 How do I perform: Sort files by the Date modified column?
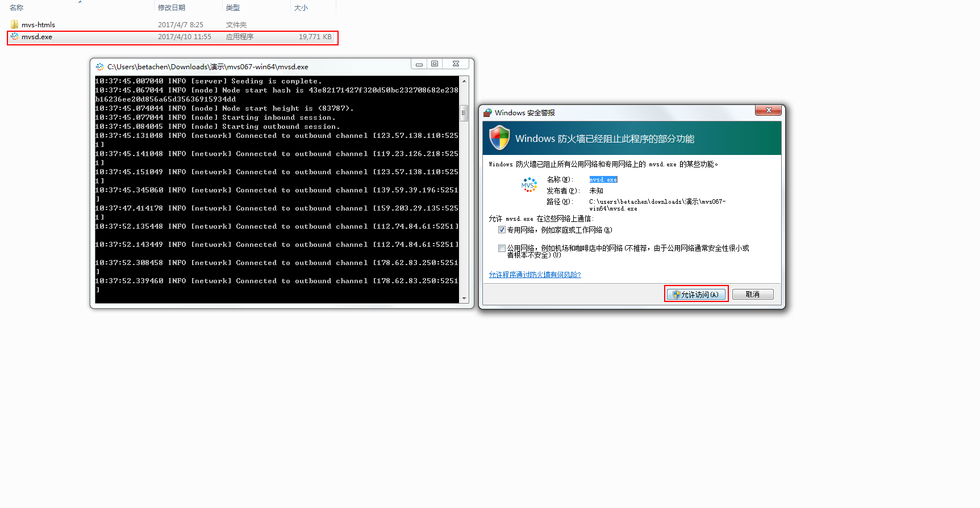click(x=172, y=7)
